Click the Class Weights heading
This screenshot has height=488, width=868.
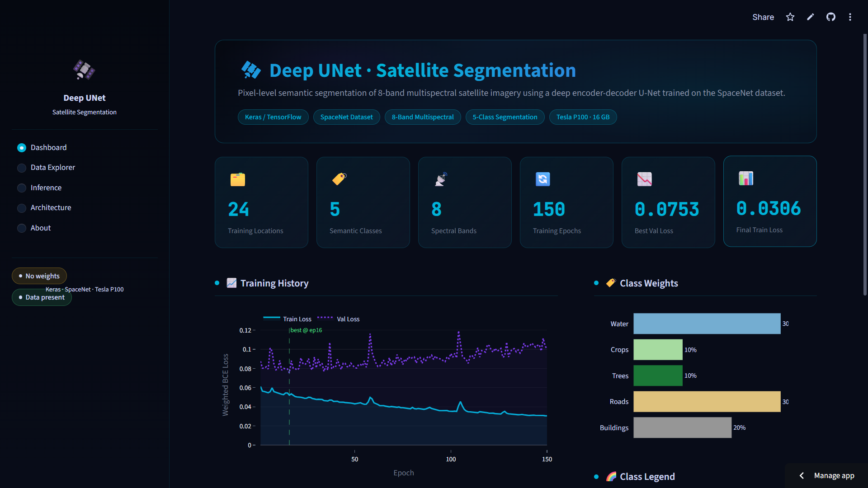649,283
